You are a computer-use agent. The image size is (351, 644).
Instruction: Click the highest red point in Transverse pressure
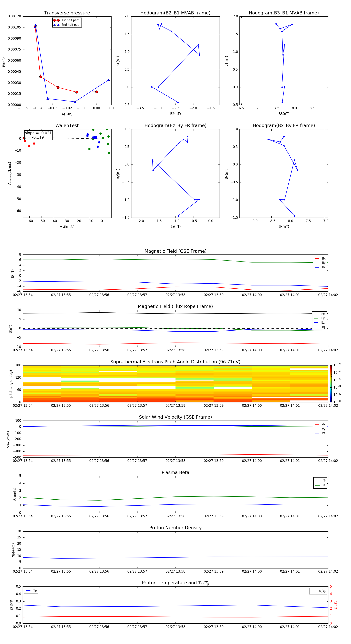click(35, 27)
